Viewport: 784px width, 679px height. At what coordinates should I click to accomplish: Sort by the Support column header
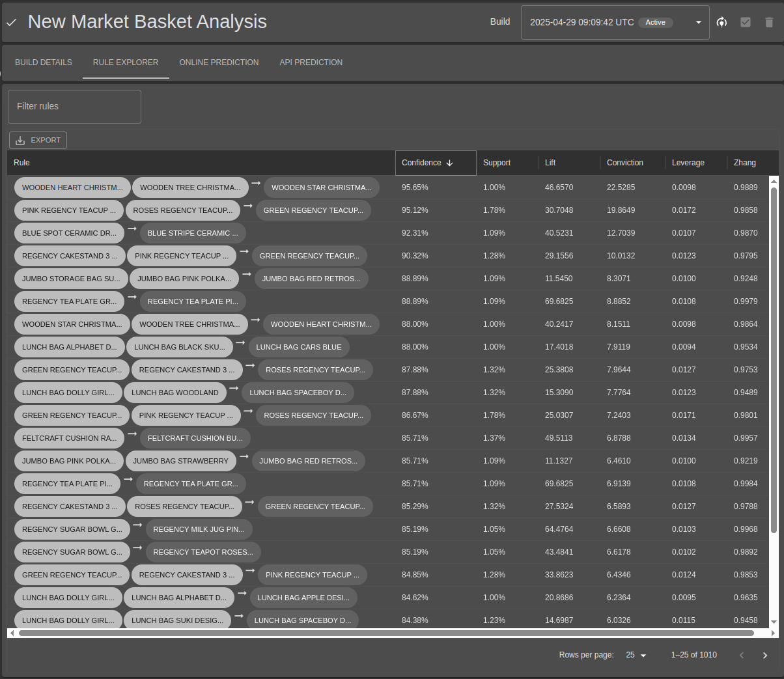(497, 163)
